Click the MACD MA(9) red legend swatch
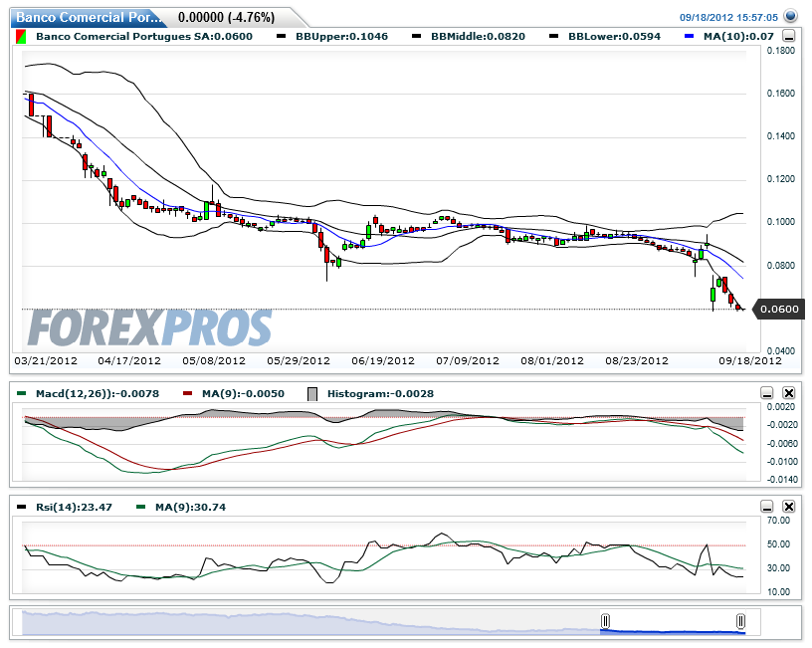This screenshot has height=648, width=812. click(187, 393)
